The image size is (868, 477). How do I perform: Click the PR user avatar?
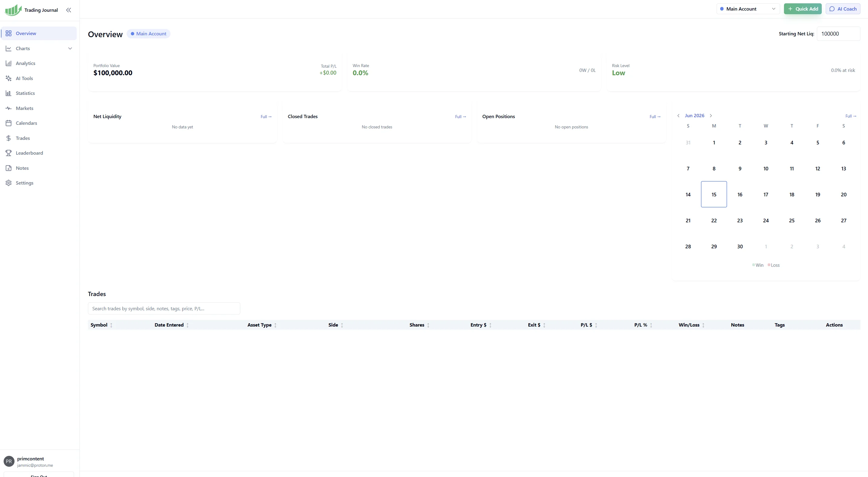coord(9,462)
